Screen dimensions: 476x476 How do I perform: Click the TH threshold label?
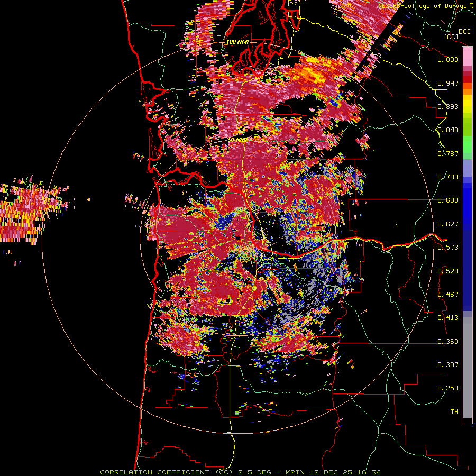[454, 412]
